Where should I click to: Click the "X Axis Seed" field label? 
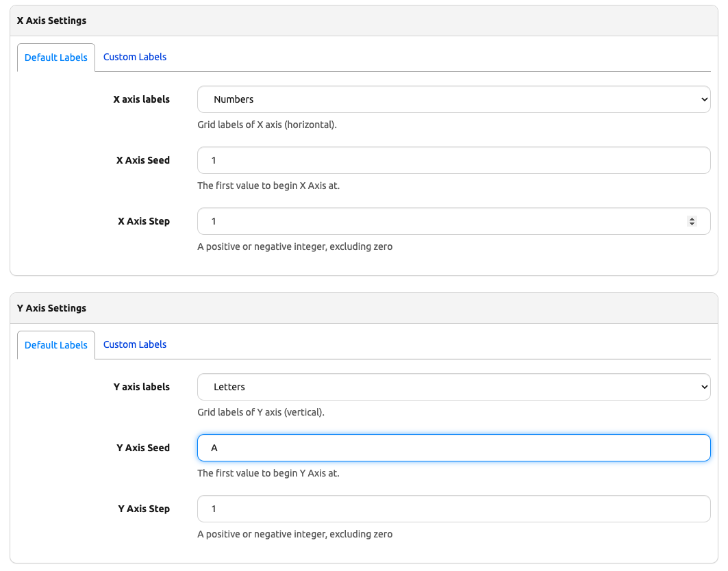point(142,160)
